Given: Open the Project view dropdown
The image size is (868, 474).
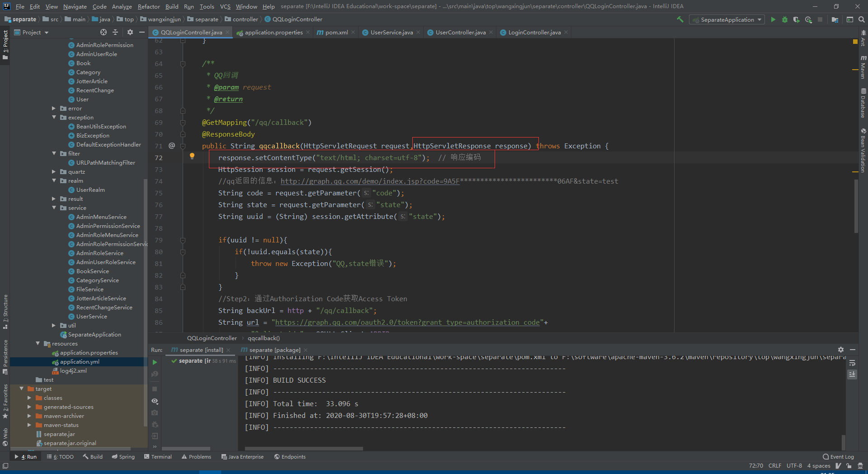Looking at the screenshot, I should [32, 32].
